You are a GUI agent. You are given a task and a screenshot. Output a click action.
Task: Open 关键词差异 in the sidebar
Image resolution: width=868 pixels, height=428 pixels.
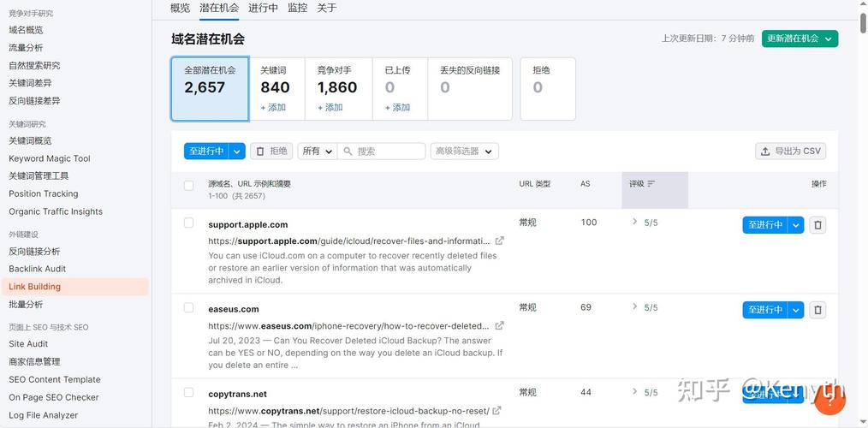(30, 83)
